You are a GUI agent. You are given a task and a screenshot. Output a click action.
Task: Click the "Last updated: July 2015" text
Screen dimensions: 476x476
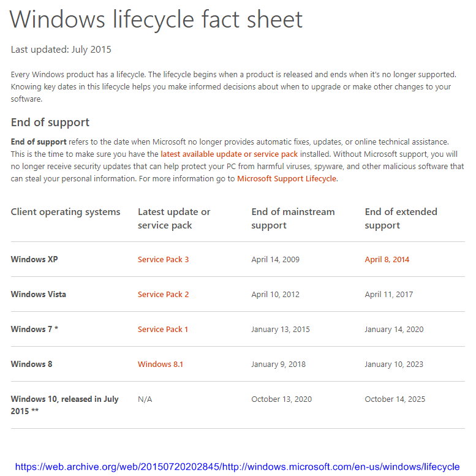pos(61,50)
